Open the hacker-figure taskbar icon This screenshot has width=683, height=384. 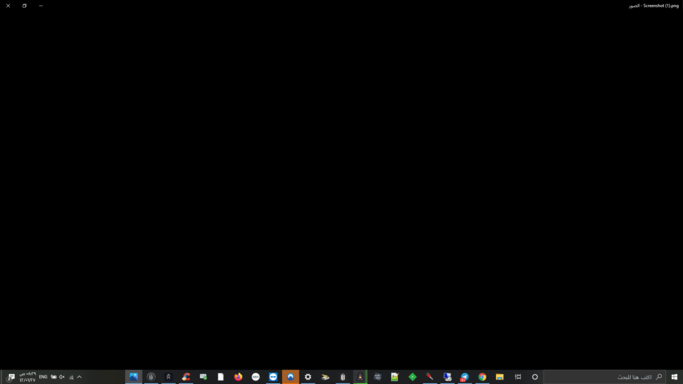(x=360, y=377)
